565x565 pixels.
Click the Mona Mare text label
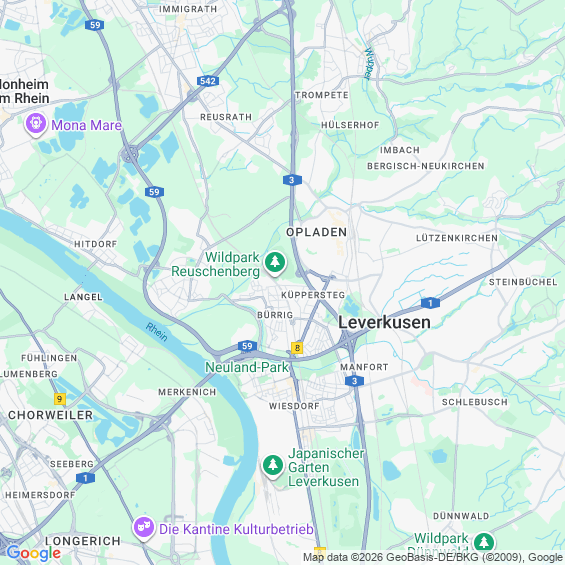point(86,125)
